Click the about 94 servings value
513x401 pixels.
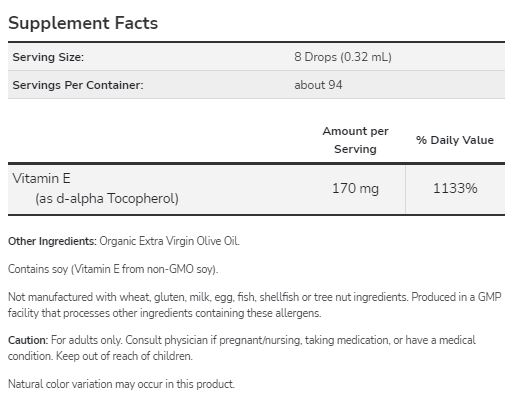(x=318, y=85)
